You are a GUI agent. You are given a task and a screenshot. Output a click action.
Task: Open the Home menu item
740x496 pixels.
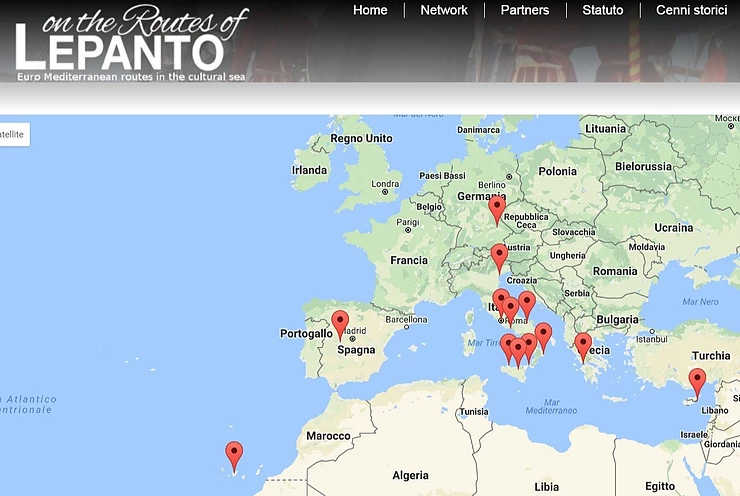coord(370,10)
